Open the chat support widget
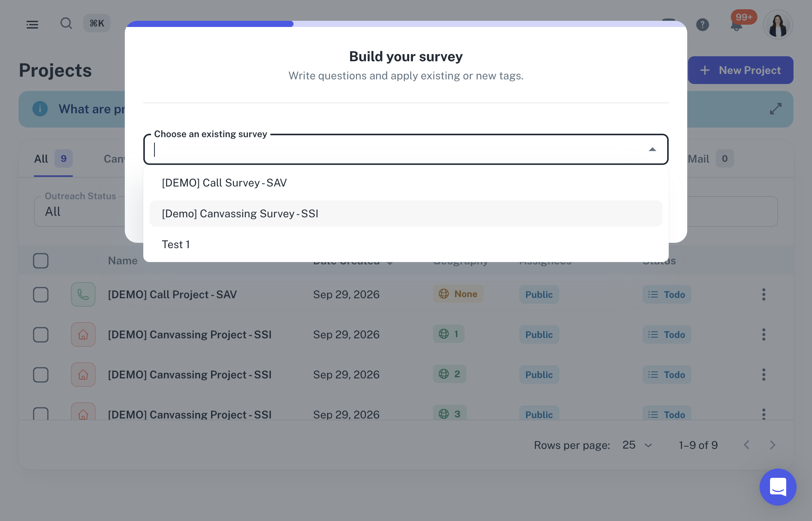This screenshot has width=812, height=521. point(778,487)
